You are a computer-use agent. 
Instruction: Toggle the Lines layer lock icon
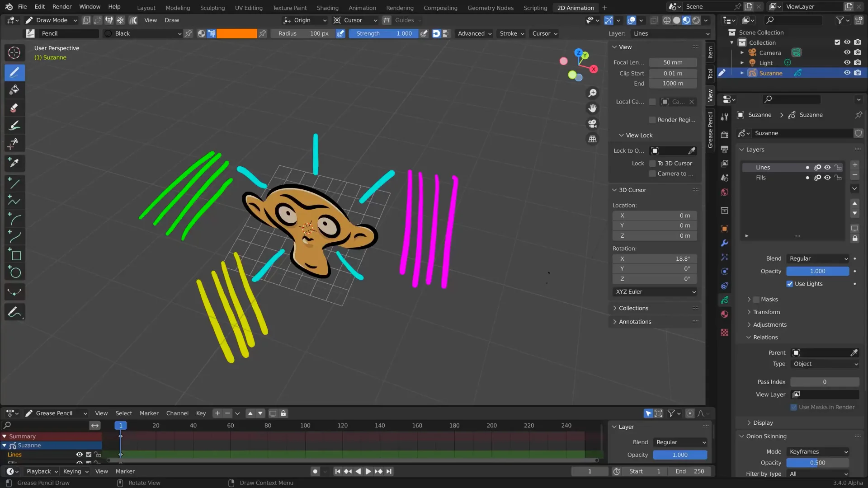[838, 167]
